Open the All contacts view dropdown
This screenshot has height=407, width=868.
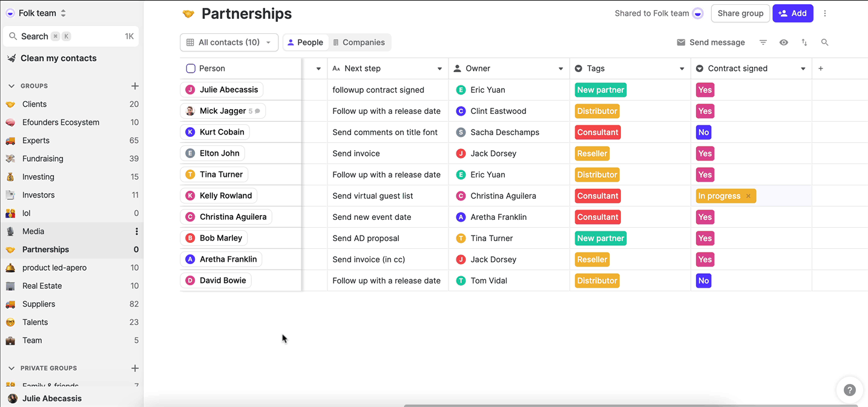[229, 42]
